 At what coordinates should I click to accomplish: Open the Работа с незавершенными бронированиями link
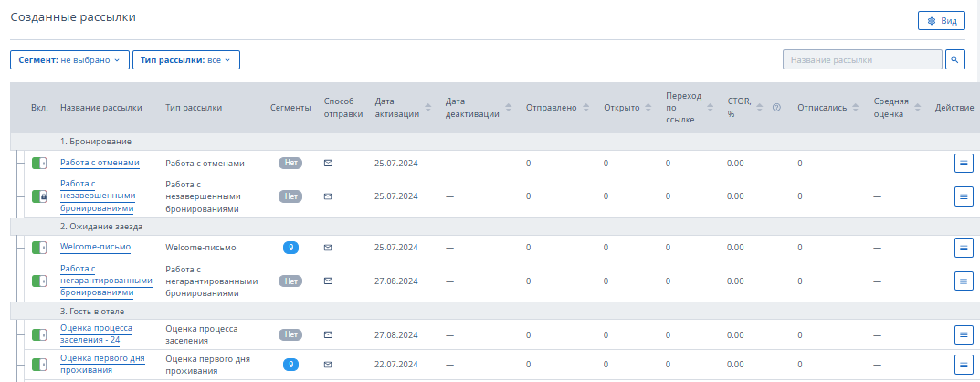(98, 196)
